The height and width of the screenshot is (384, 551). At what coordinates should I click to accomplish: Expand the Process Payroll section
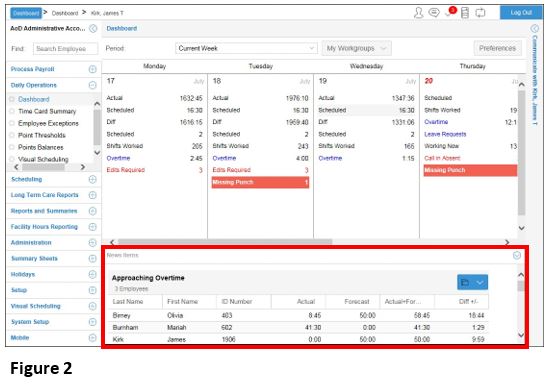92,69
